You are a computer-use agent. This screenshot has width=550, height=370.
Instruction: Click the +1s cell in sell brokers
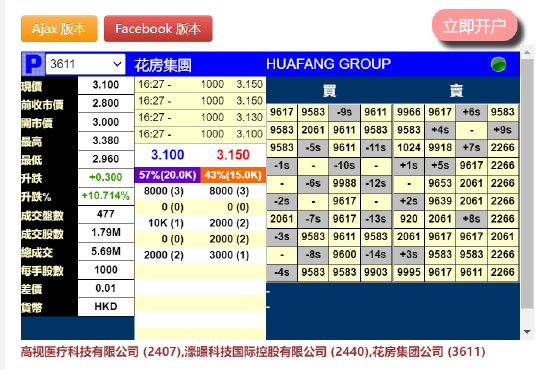pyautogui.click(x=409, y=166)
